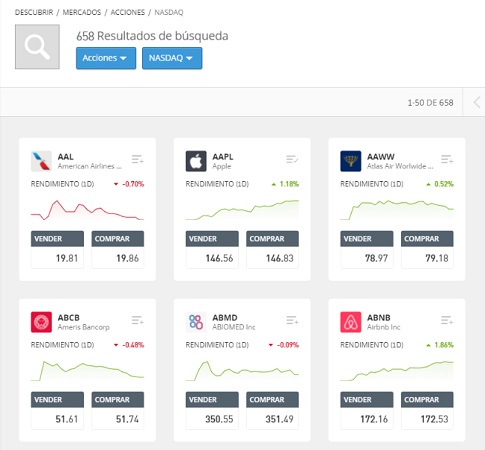Click the AAWW ticker name
Screen dimensions: 485x450
coord(381,157)
